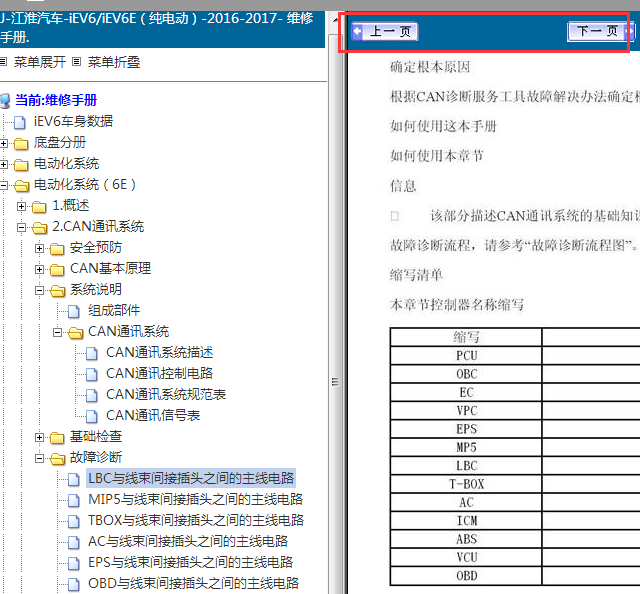Click the page icon beside CAN通讯系统描述

point(91,354)
